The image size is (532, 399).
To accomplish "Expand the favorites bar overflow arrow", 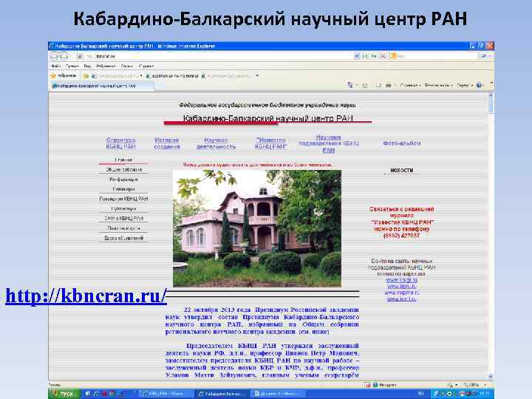I will click(257, 75).
